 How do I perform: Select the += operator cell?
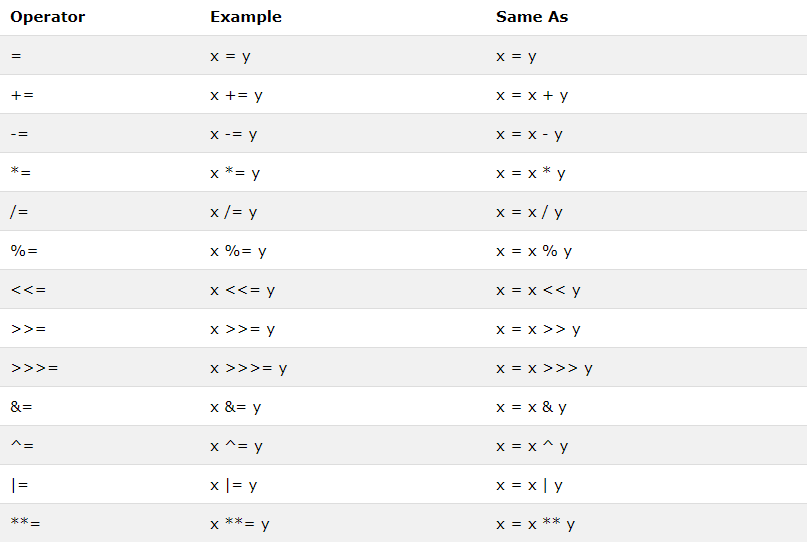(x=22, y=95)
